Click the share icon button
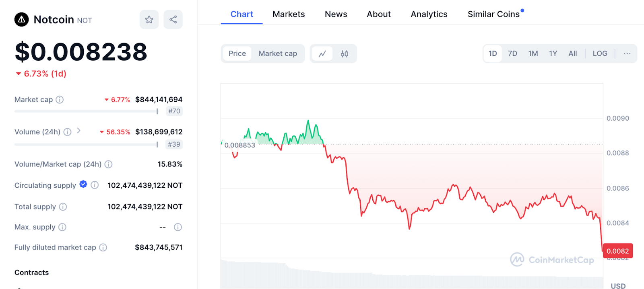This screenshot has height=289, width=644. pos(173,19)
